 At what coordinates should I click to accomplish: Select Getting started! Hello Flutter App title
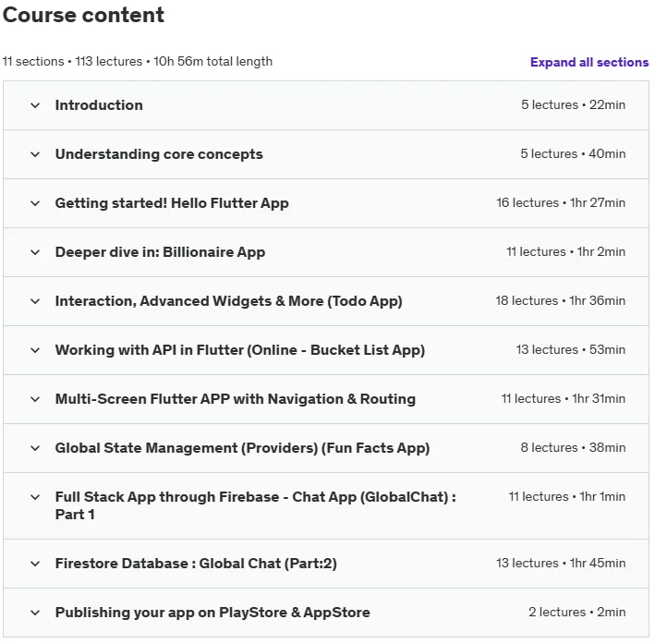[172, 203]
